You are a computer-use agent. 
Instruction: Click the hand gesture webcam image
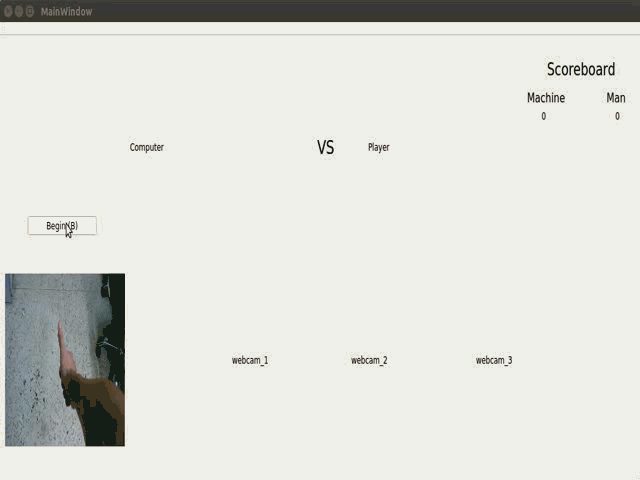click(65, 360)
